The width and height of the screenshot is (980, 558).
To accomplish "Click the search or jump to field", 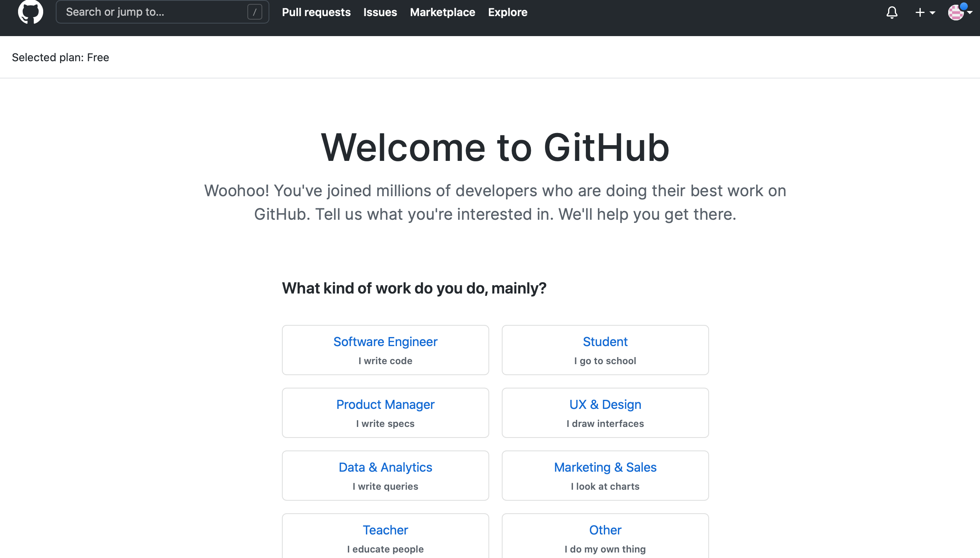I will (149, 12).
